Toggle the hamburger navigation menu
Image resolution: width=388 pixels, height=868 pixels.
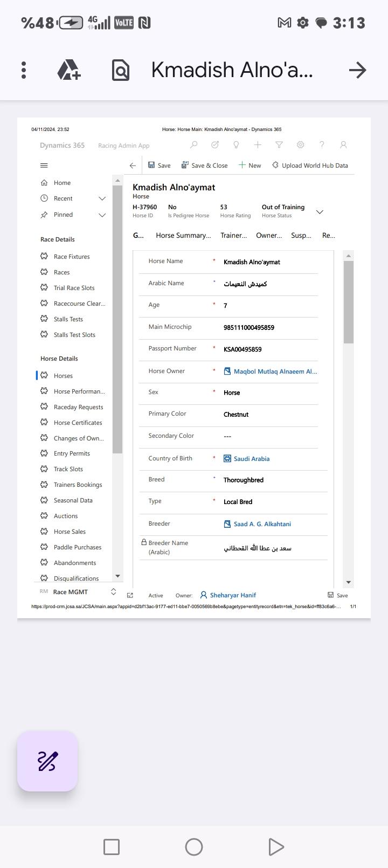(44, 166)
